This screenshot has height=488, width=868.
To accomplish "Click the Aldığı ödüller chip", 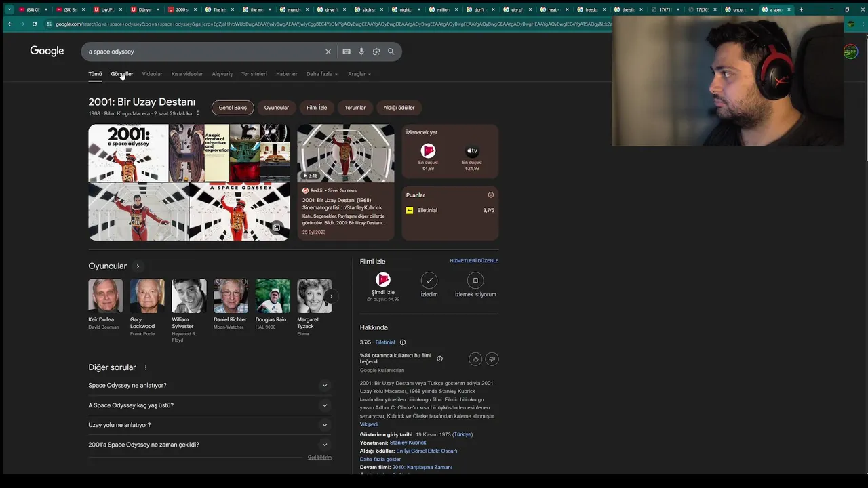I will click(399, 108).
